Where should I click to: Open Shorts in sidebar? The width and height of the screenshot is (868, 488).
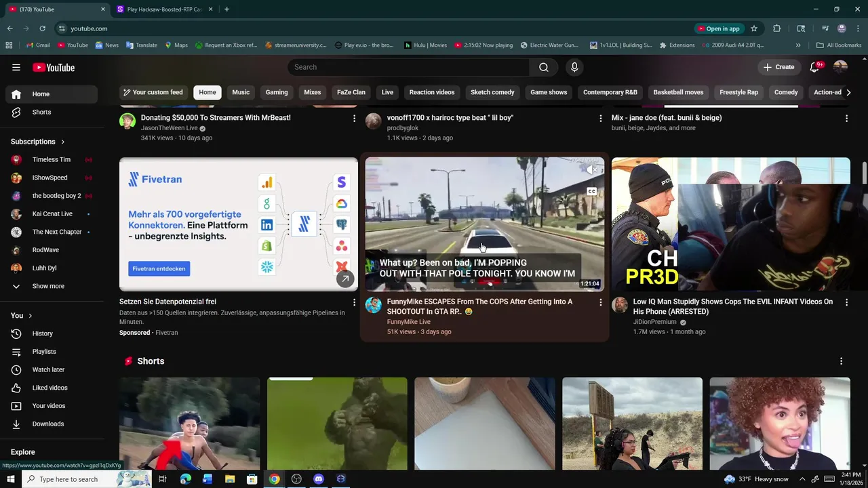tap(52, 112)
